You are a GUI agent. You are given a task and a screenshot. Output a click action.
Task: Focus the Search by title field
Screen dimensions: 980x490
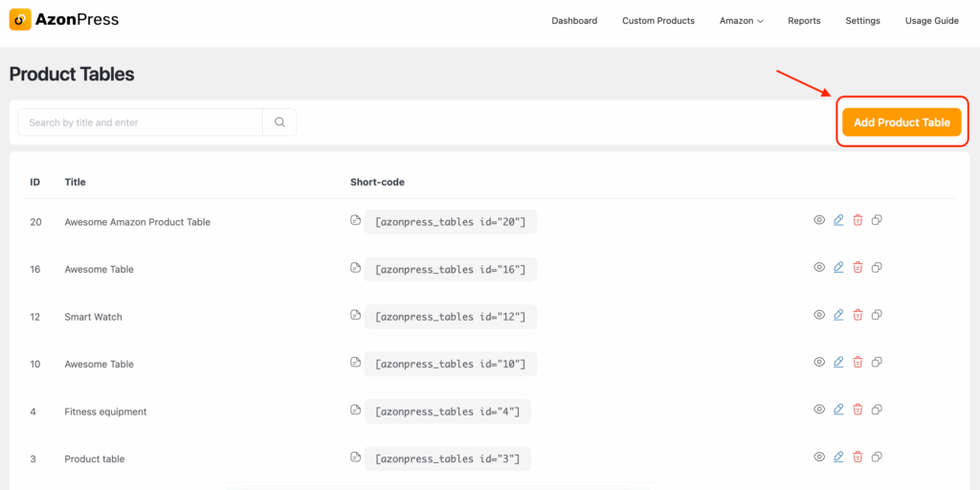(x=140, y=122)
